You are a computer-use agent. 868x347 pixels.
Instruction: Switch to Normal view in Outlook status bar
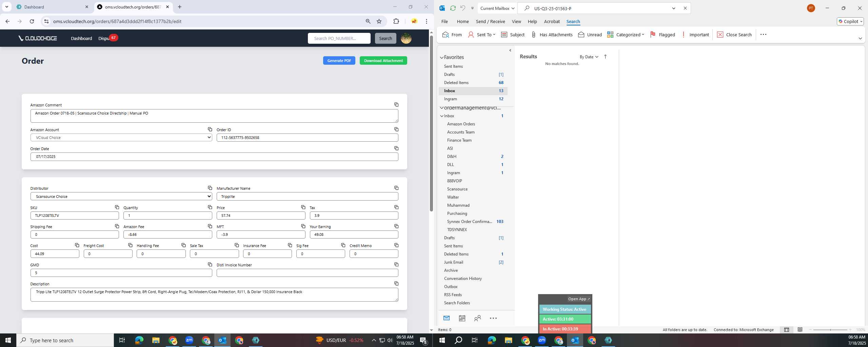(x=786, y=330)
